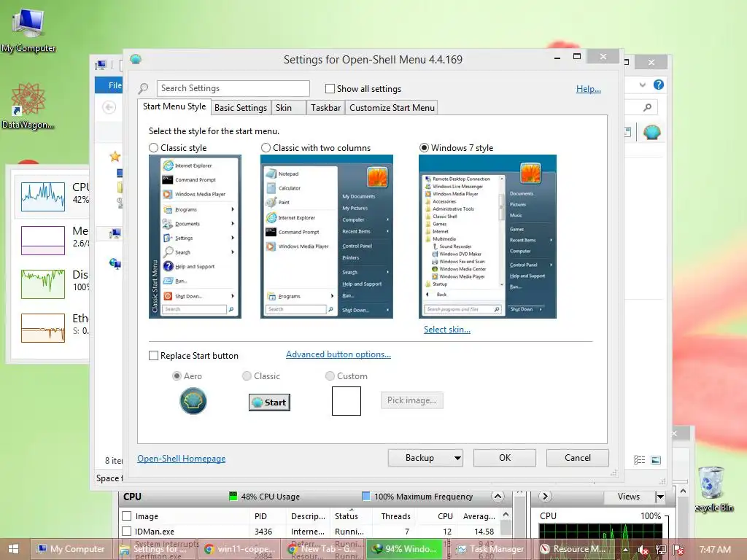Switch to the Customize Start Menu tab
747x560 pixels.
[392, 108]
